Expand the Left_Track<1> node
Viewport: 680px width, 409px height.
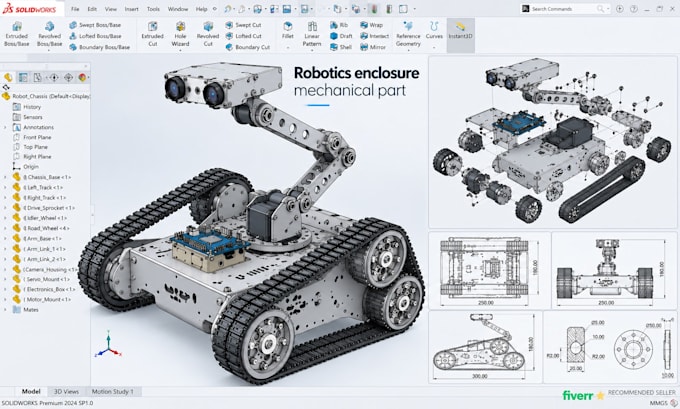coord(5,188)
